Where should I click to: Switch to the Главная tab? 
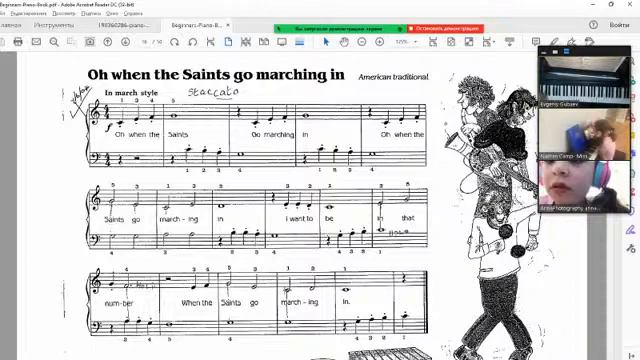coord(11,25)
